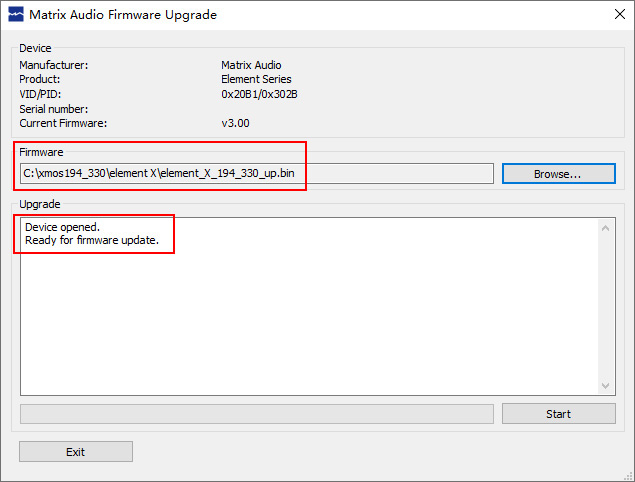Click the 'VID/PID:' label

[40, 94]
